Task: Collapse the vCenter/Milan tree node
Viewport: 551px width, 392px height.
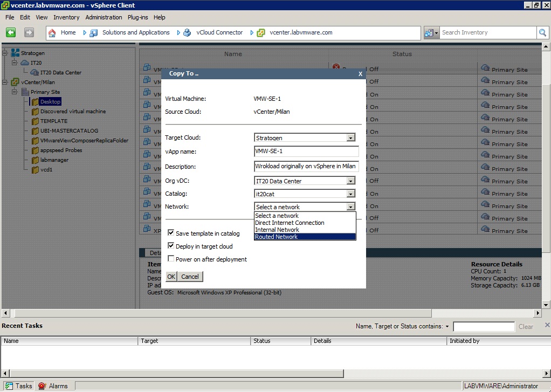Action: 5,82
